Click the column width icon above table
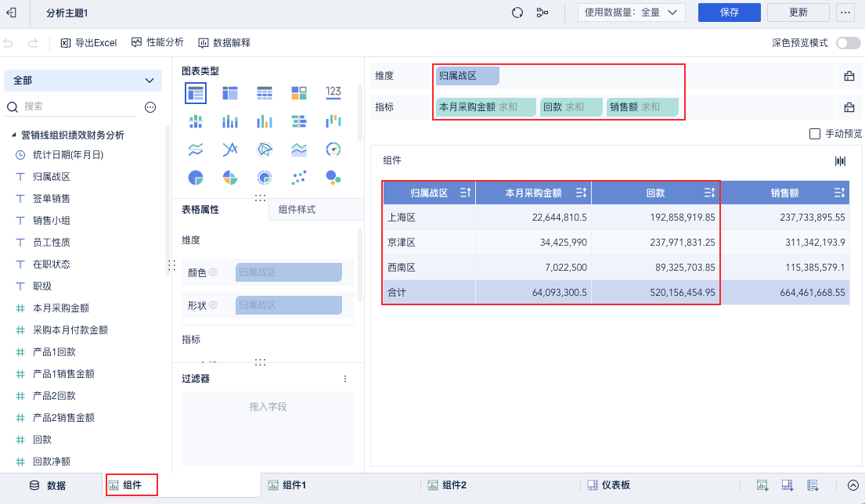Screen dimensions: 865x504 coord(840,161)
